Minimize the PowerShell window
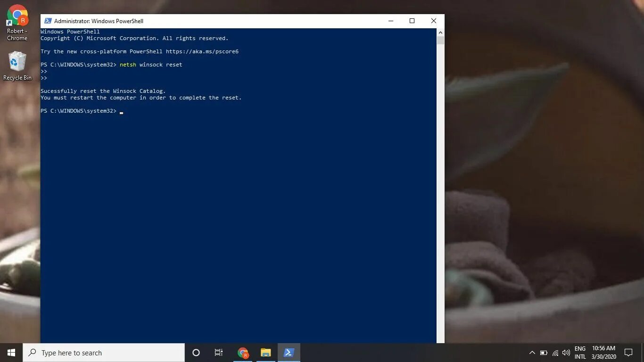Screen dimensions: 644x362 click(x=390, y=21)
